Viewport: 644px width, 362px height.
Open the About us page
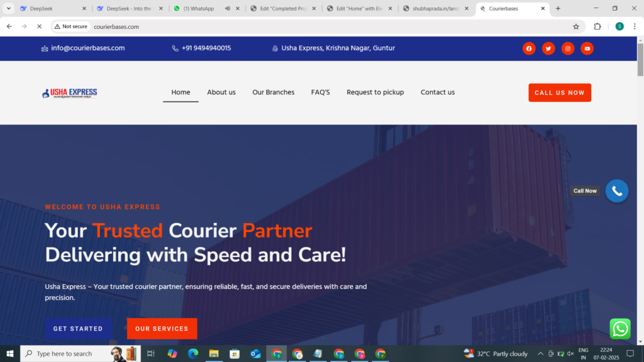[x=221, y=92]
